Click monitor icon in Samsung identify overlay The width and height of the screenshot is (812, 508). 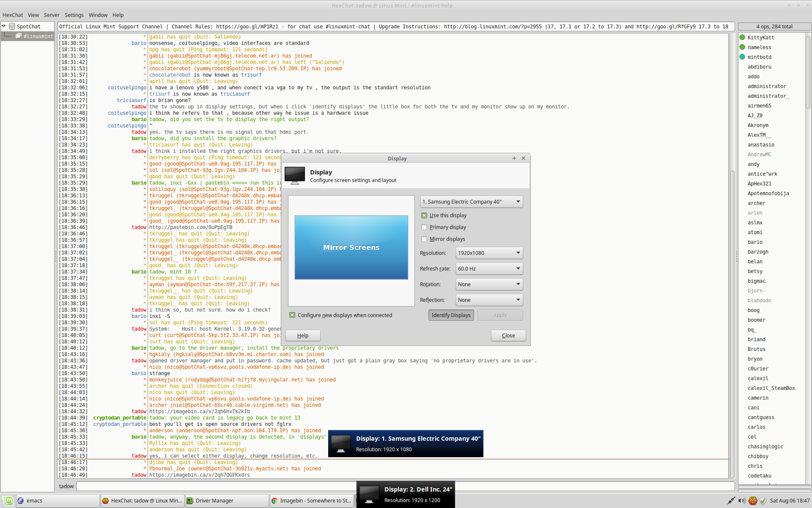341,444
